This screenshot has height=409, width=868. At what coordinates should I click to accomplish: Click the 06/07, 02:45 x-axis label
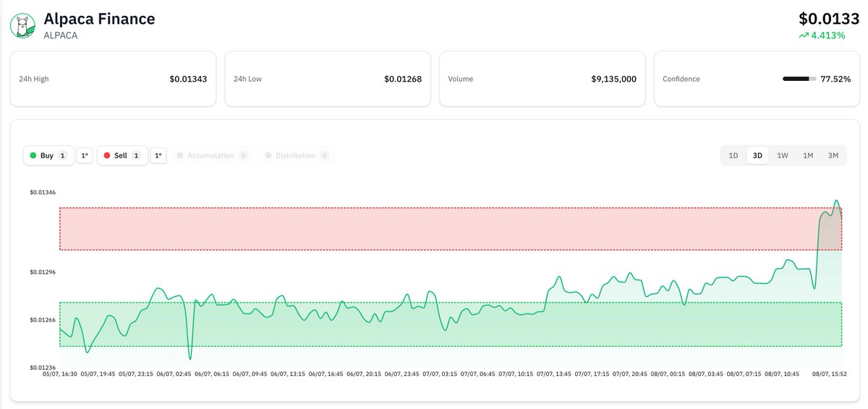point(174,374)
